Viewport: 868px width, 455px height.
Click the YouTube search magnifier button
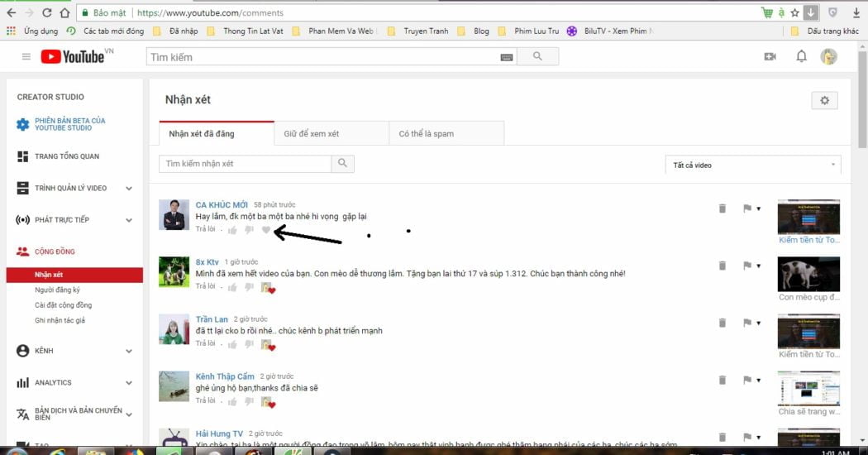[537, 56]
